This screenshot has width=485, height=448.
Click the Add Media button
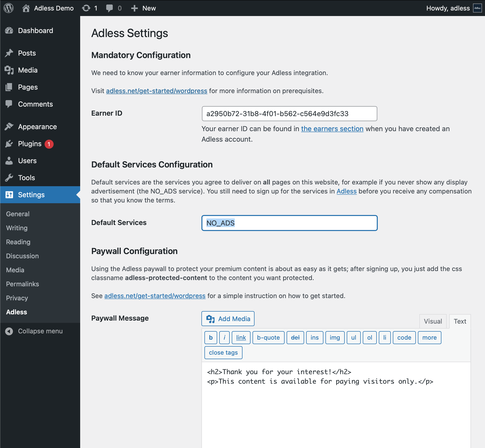[x=228, y=319]
